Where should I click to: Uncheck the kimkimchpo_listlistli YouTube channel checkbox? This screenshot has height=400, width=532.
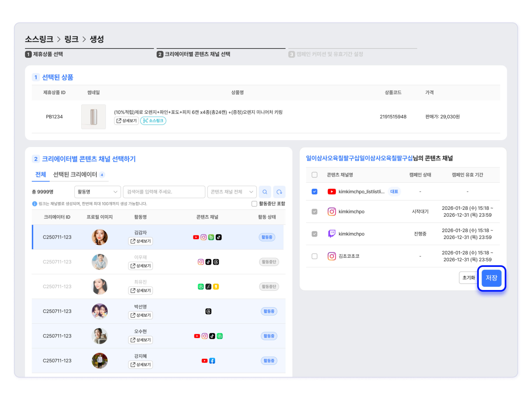[314, 192]
